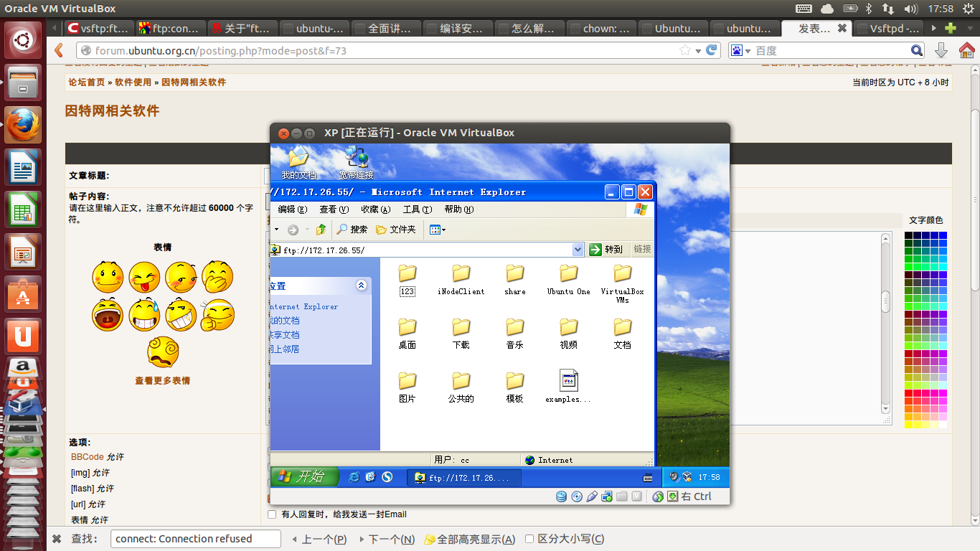The image size is (980, 551).
Task: Insert the dizzy swirl-eyed emoticon
Action: (x=163, y=352)
